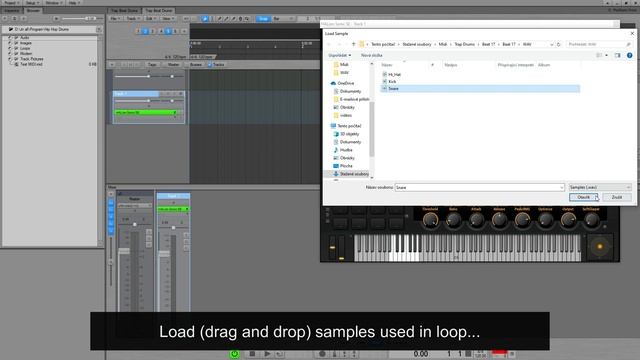Click the Tags button in track toolbar
Viewport: 640px width, 360px height.
coord(152,64)
